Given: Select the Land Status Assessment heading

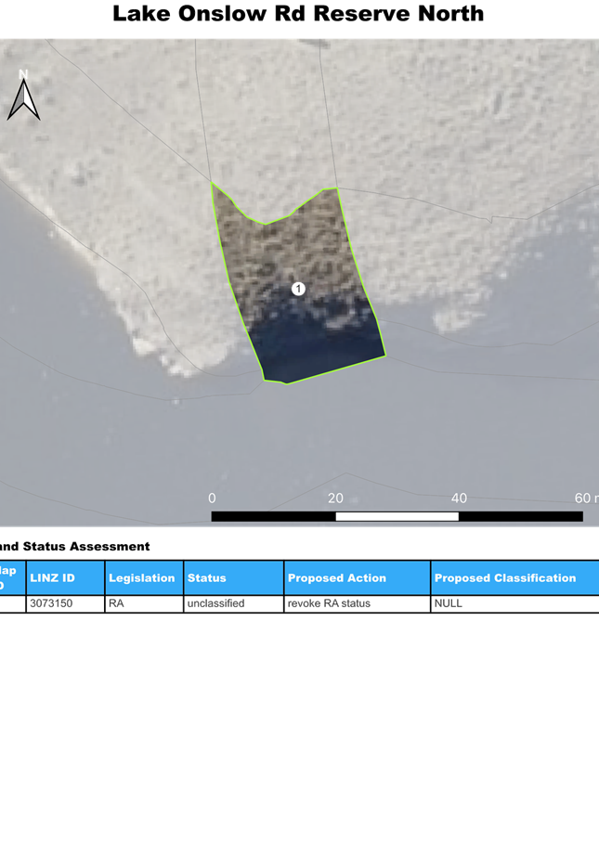Looking at the screenshot, I should pos(74,547).
